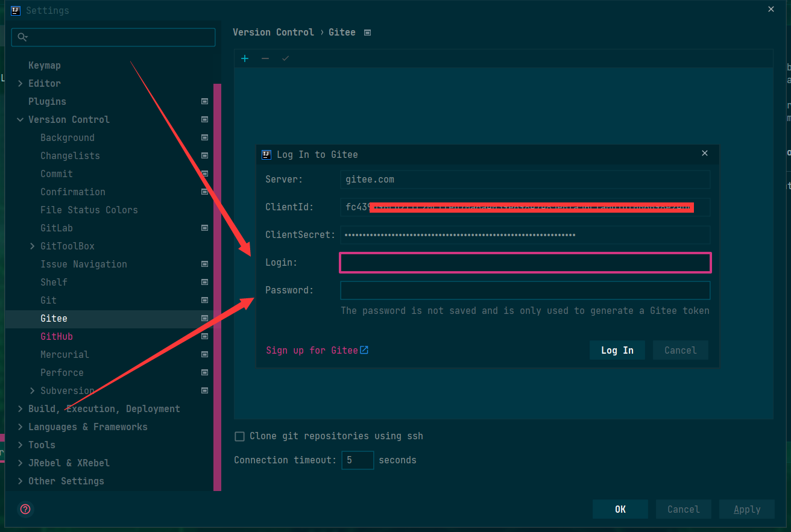
Task: Click project icon next to Version Control
Action: click(x=205, y=119)
